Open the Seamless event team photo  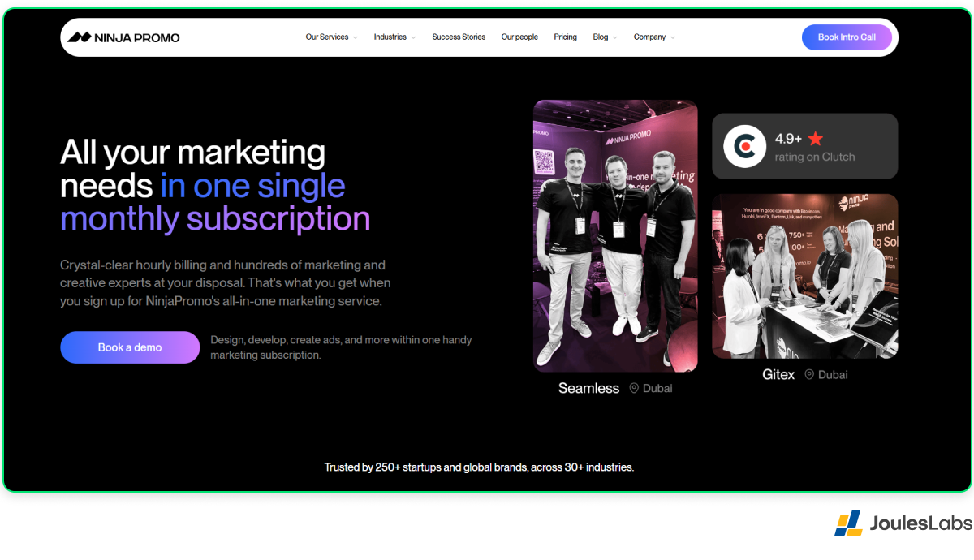point(615,236)
